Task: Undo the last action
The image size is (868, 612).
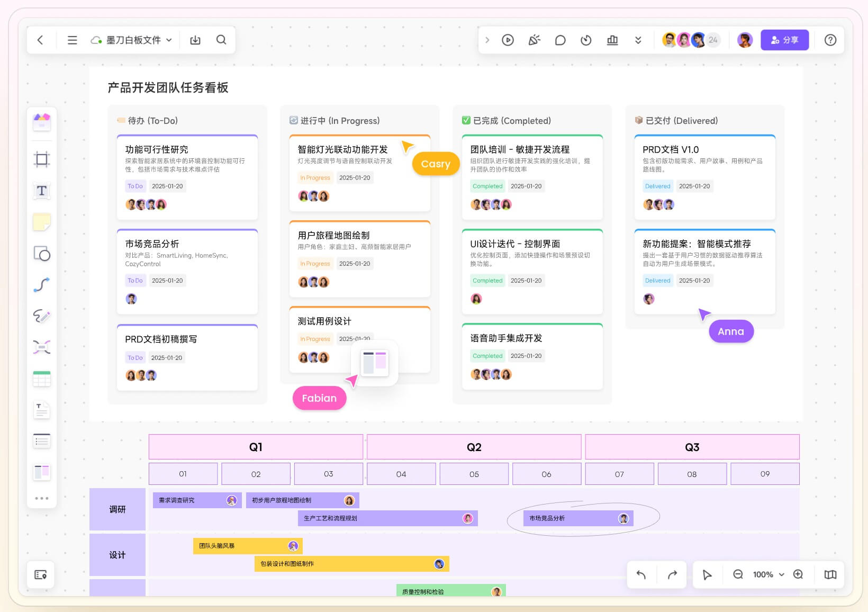Action: (x=641, y=574)
